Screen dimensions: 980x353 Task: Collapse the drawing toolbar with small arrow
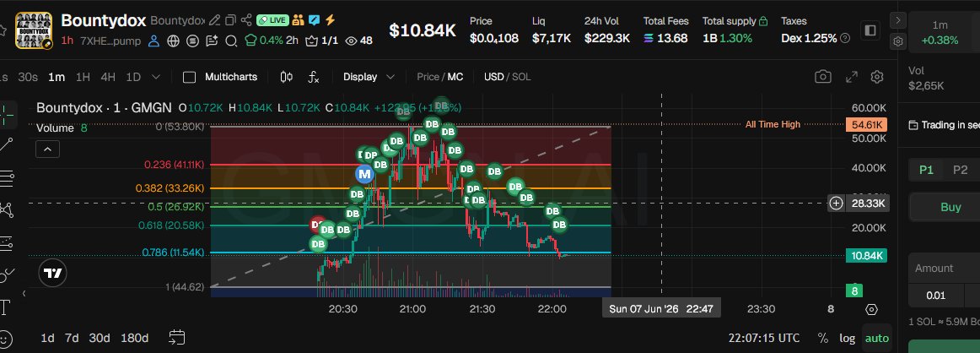[24, 293]
